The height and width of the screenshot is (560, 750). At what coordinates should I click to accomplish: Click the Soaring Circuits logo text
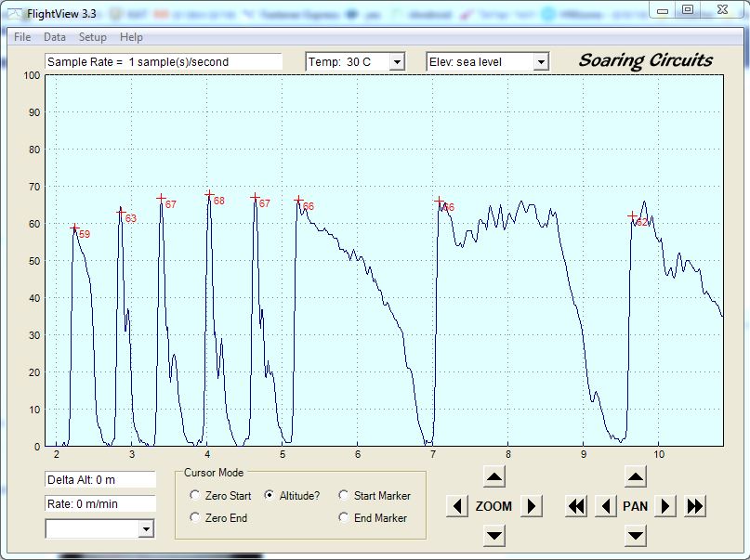646,60
